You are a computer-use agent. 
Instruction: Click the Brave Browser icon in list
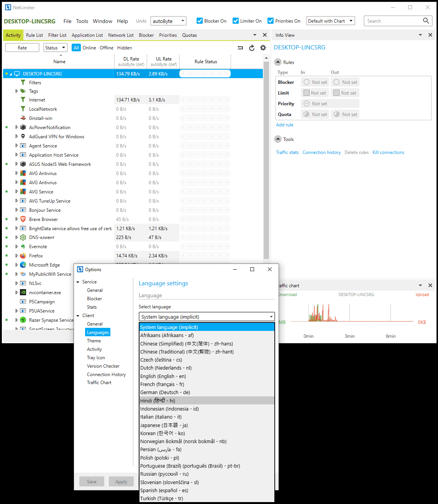click(23, 219)
